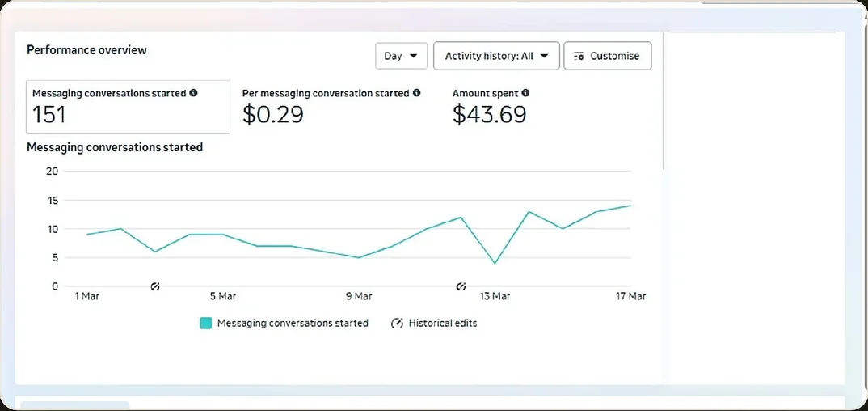Viewport: 868px width, 411px height.
Task: Click the Performance overview heading
Action: click(x=87, y=50)
